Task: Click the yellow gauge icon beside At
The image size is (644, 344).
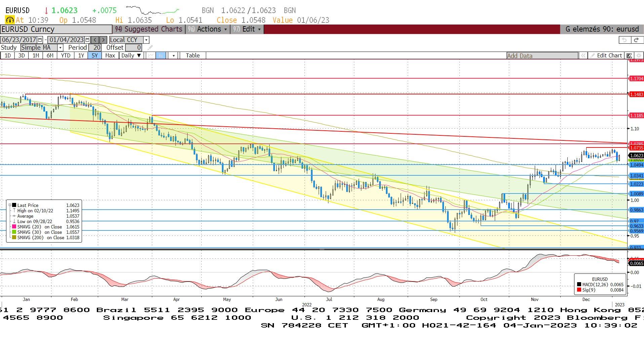Action: coord(10,20)
